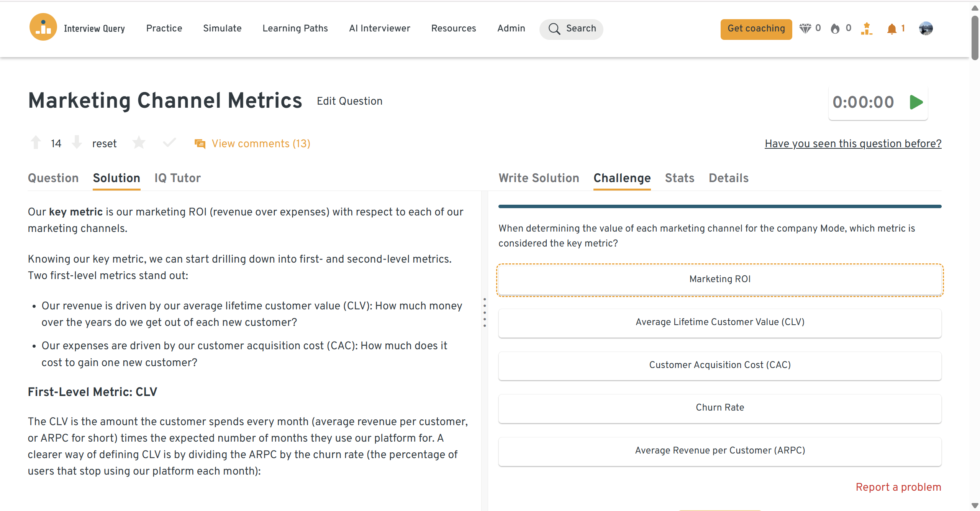Downvote the question with down arrow
980x511 pixels.
(77, 143)
